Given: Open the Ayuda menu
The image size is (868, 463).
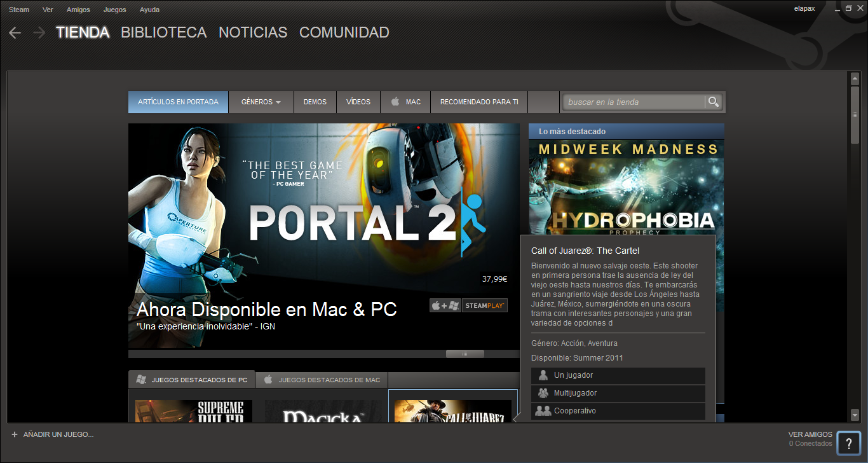Looking at the screenshot, I should tap(149, 10).
